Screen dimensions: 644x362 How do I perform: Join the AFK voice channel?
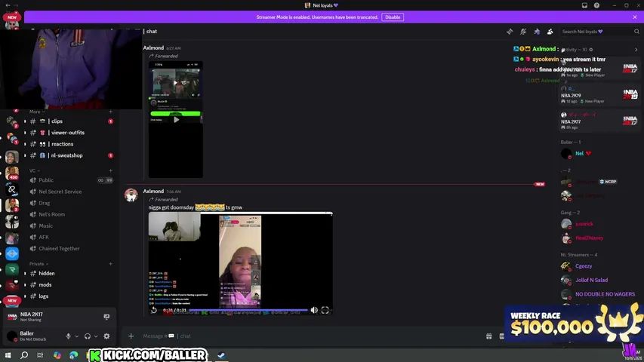pyautogui.click(x=44, y=238)
